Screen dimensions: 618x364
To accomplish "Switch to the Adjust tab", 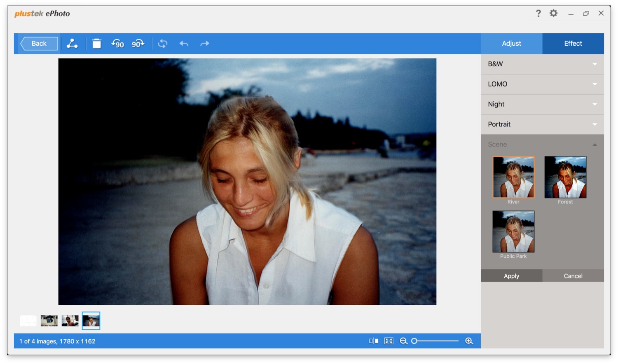I will [x=511, y=44].
